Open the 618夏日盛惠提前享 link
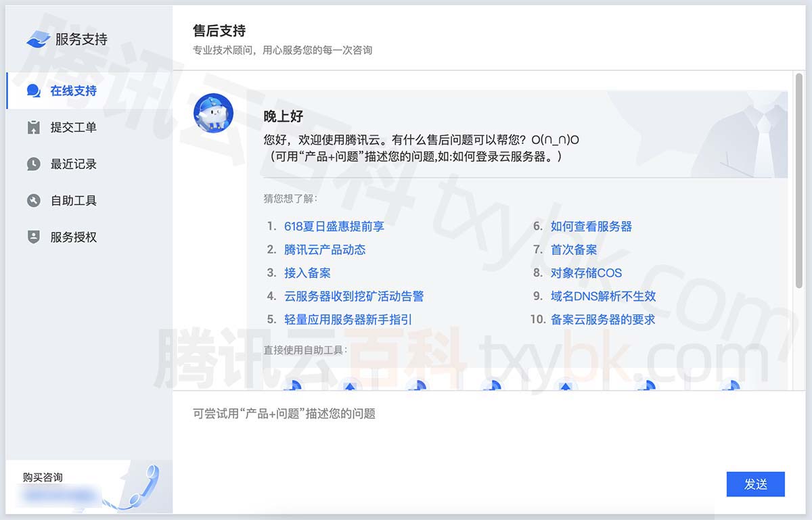The width and height of the screenshot is (812, 520). pos(334,227)
